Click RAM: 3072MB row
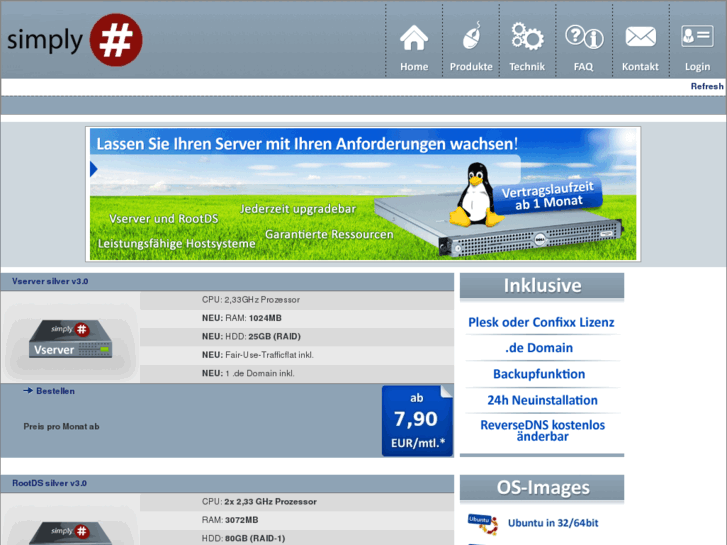The width and height of the screenshot is (727, 545). 297,520
